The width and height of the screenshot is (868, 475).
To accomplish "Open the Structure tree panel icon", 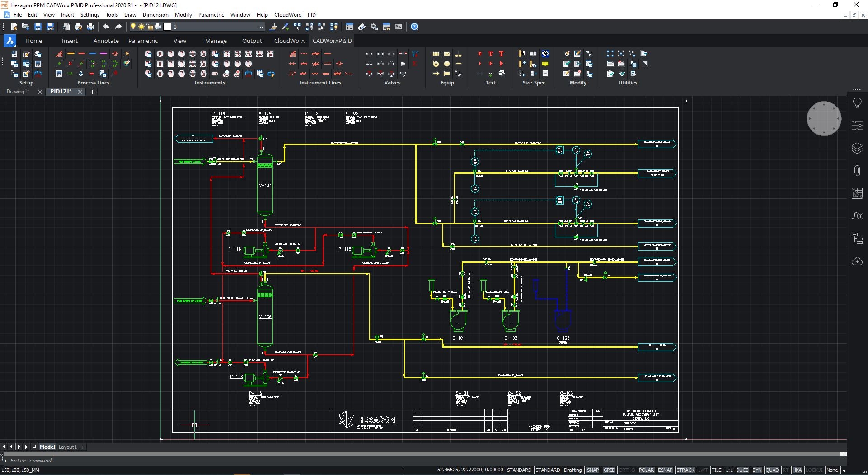I will 857,238.
